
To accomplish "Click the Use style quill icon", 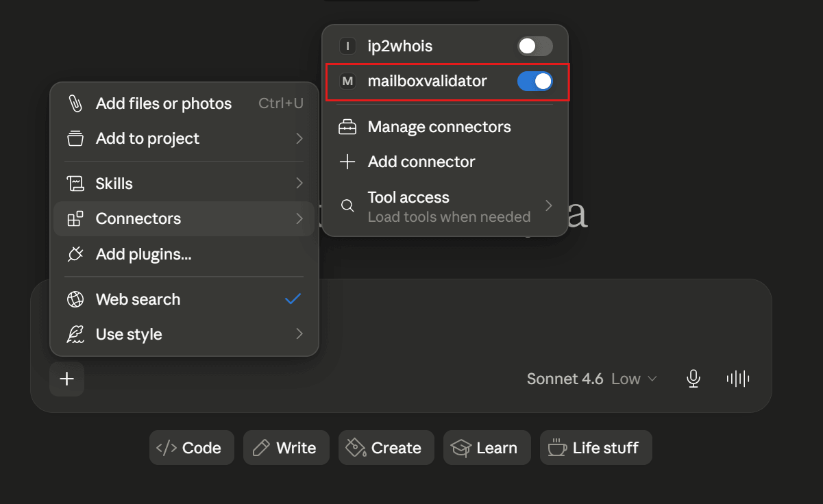I will click(75, 334).
